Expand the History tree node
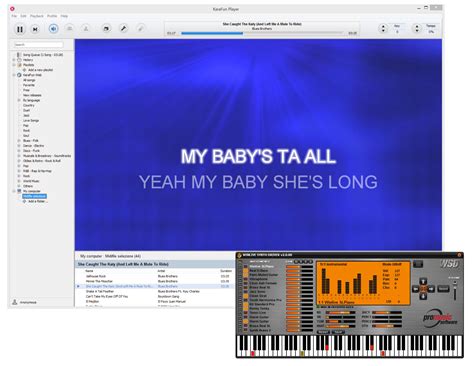Image resolution: width=474 pixels, height=366 pixels. [14, 60]
